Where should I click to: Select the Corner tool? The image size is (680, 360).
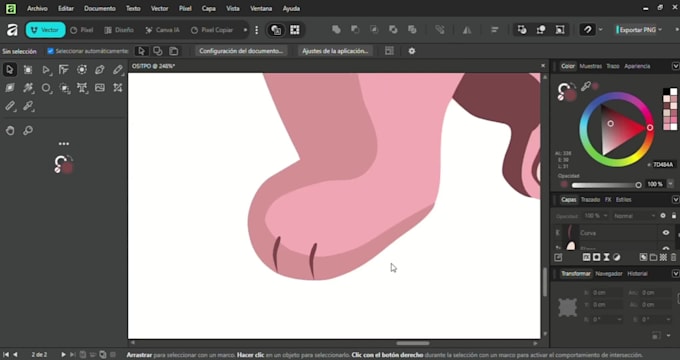tap(64, 70)
